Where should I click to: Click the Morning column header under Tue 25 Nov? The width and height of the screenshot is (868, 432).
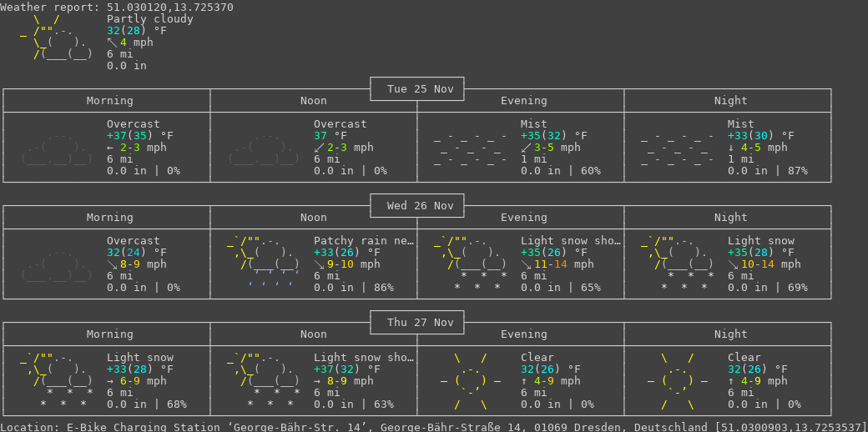[109, 101]
